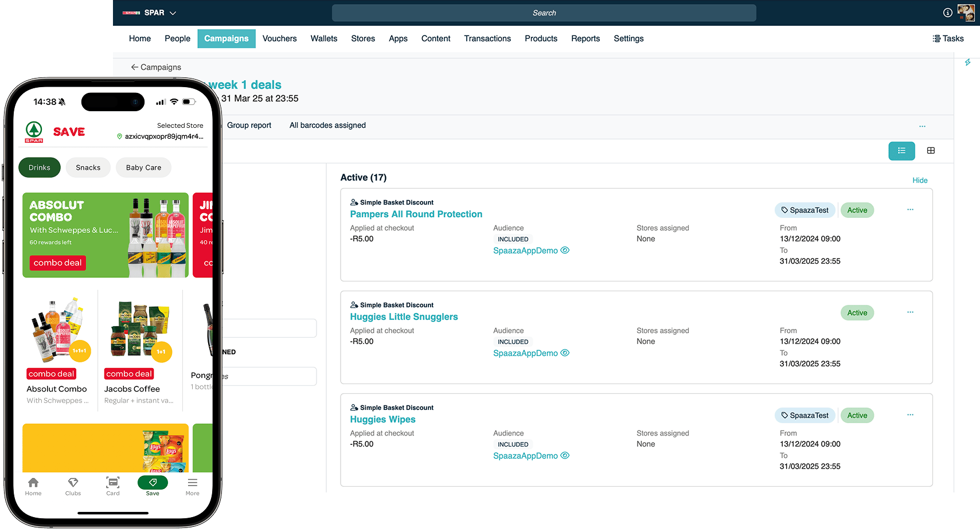This screenshot has width=980, height=532.
Task: Open the Wallets menu item
Action: pyautogui.click(x=324, y=38)
